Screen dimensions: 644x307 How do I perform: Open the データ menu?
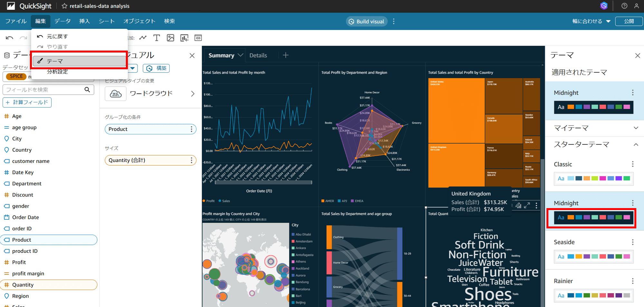[62, 21]
